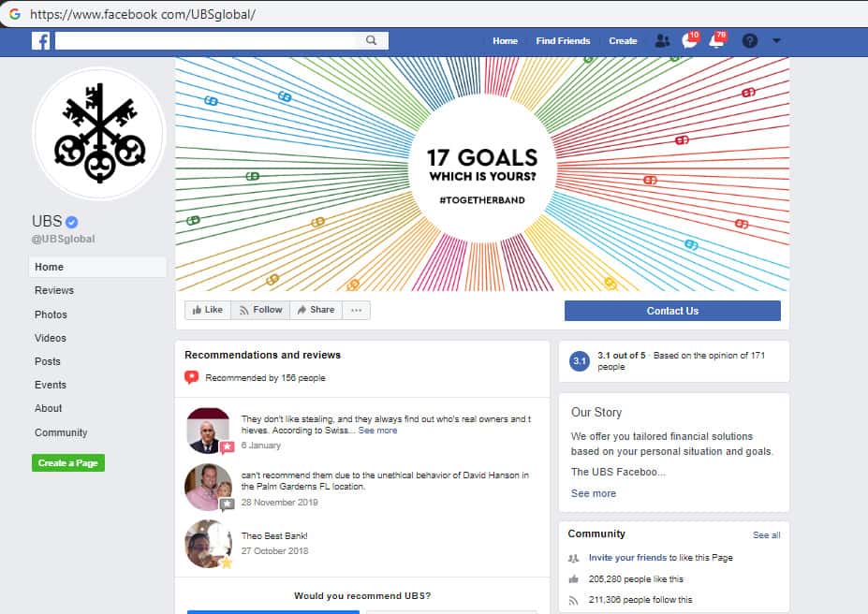Like the UBS page
Screen dimensions: 868x614
coord(208,310)
